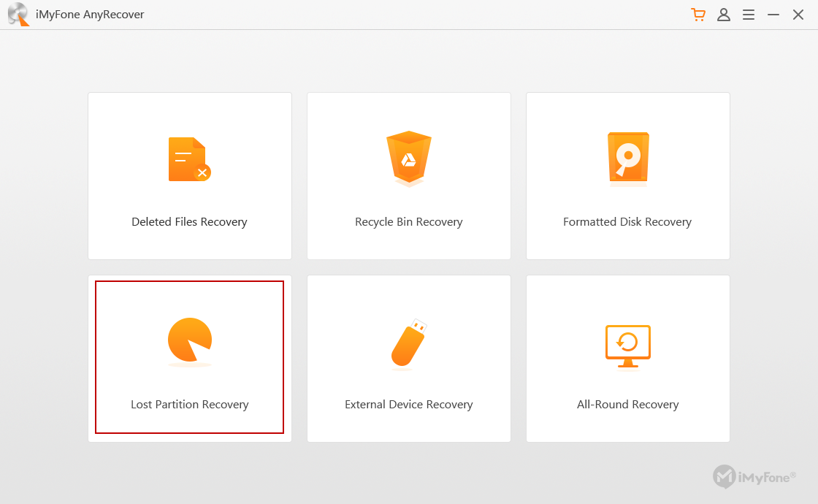Open the shopping cart

[697, 14]
